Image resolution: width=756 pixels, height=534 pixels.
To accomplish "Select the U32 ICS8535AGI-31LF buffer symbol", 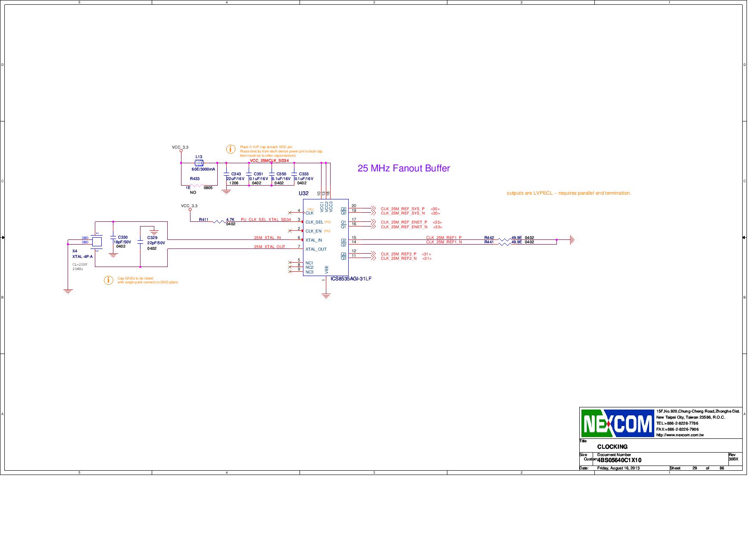I will (x=326, y=237).
